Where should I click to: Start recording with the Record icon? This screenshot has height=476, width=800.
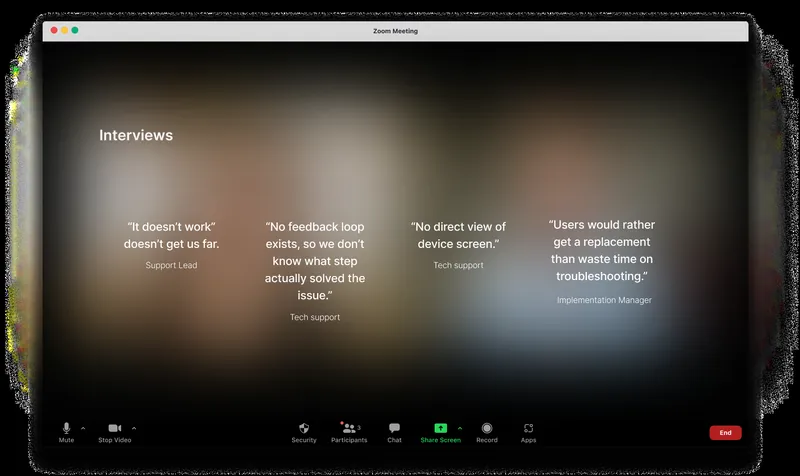tap(487, 428)
